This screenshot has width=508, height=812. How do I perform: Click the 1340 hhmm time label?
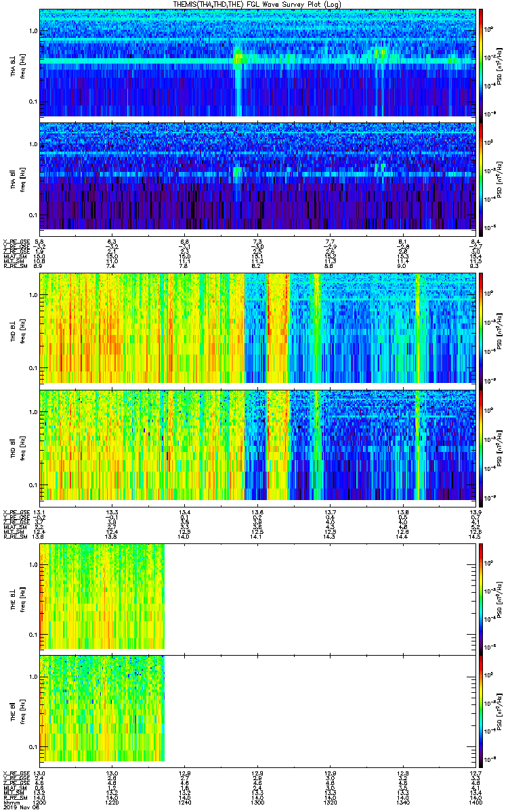coord(402,801)
